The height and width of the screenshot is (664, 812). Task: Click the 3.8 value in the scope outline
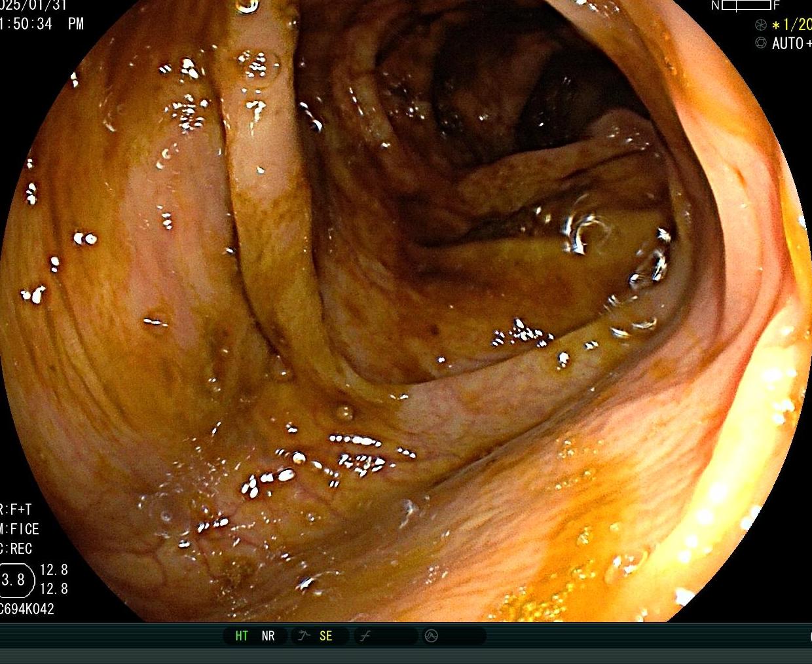14,580
